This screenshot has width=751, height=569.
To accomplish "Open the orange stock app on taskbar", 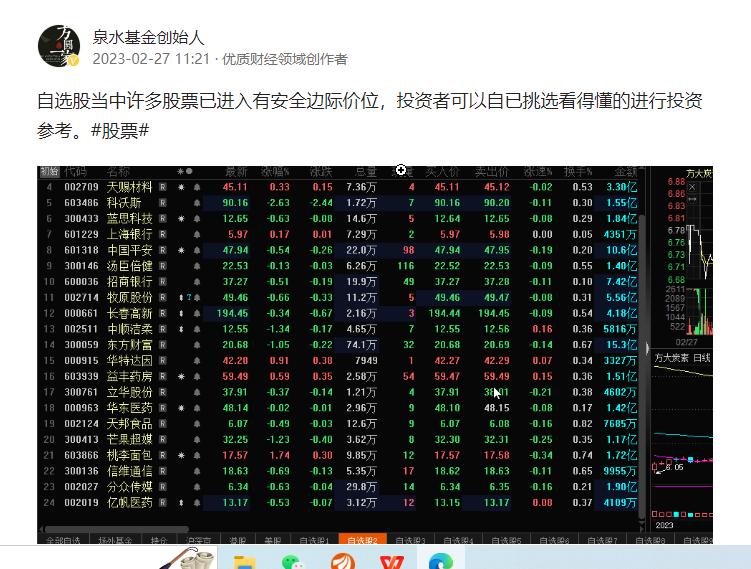I will click(342, 561).
